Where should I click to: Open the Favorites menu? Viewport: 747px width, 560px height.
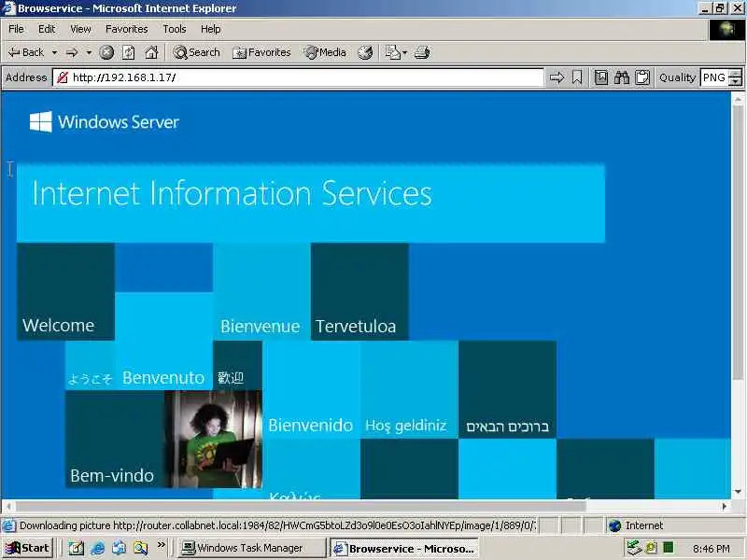127,29
